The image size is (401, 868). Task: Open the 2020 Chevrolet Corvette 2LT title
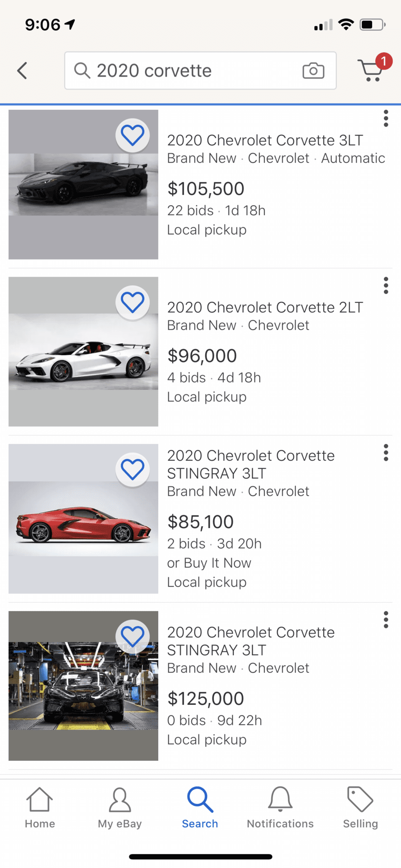click(265, 307)
